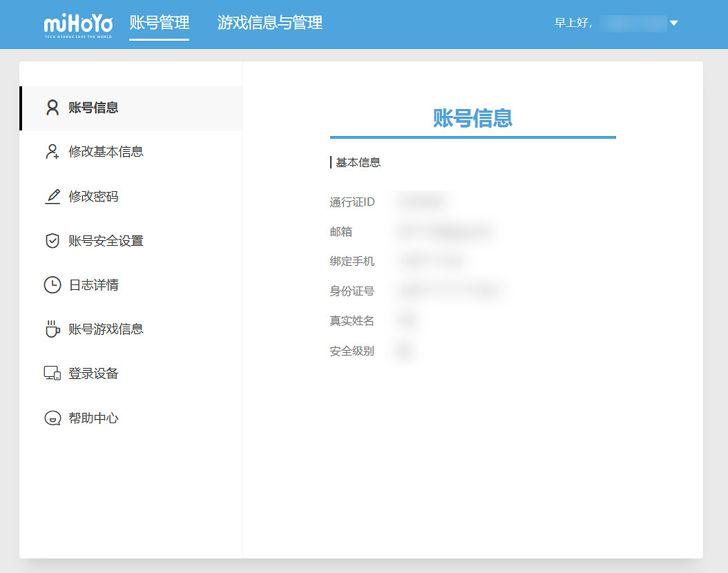The width and height of the screenshot is (728, 573).
Task: Click the clock icon beside 日志详情
Action: 52,285
